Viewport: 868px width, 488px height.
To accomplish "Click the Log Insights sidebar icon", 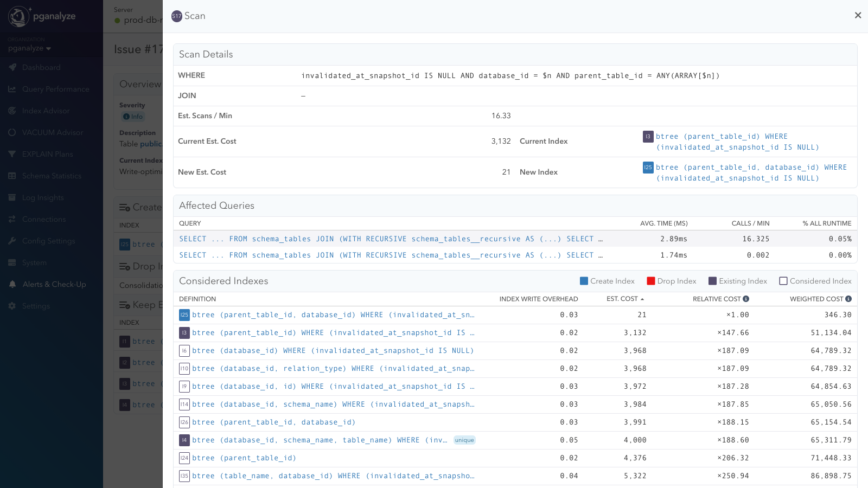I will pyautogui.click(x=12, y=197).
